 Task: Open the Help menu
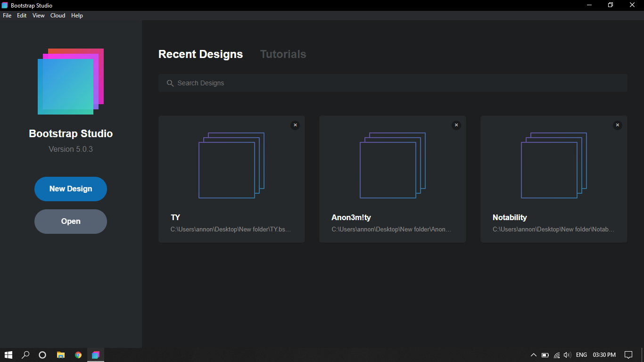[77, 16]
